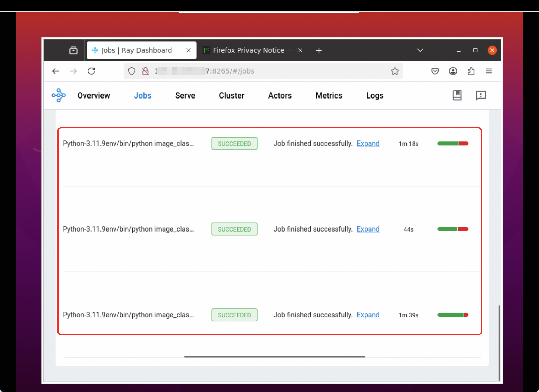Open the Ray documentation book icon
The height and width of the screenshot is (392, 539).
pos(457,95)
